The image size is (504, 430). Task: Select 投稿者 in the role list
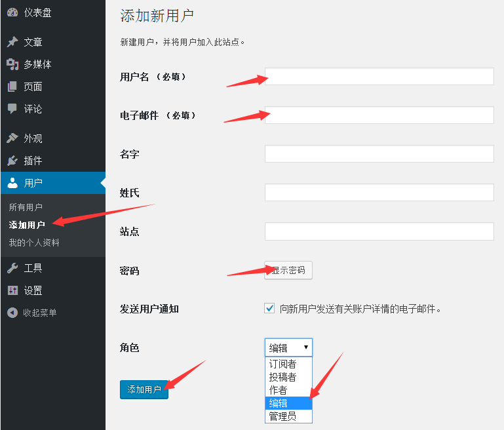[x=288, y=377]
